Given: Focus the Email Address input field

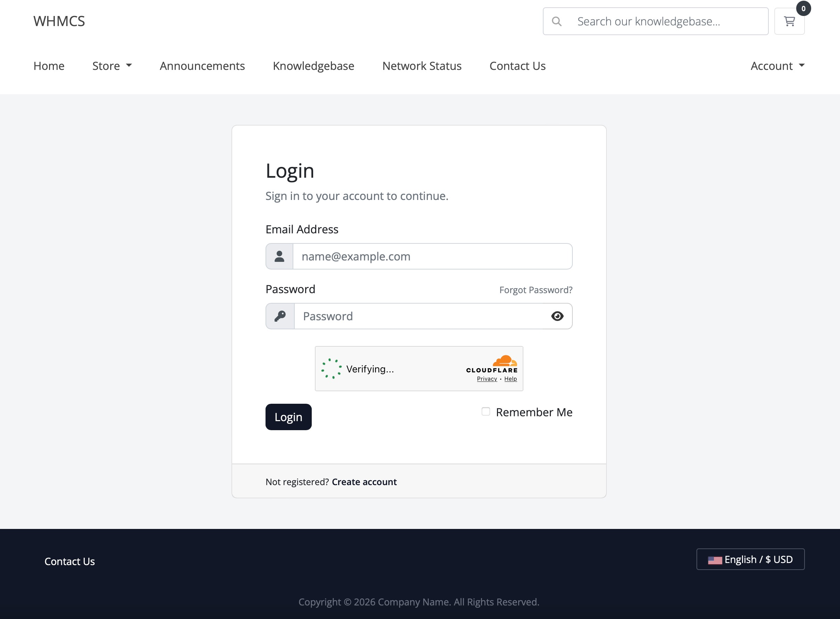Looking at the screenshot, I should pyautogui.click(x=432, y=256).
